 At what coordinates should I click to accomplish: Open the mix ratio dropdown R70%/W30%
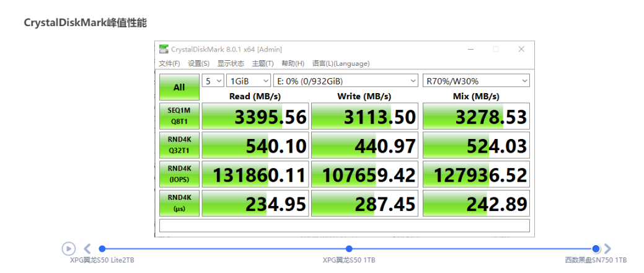pos(476,81)
